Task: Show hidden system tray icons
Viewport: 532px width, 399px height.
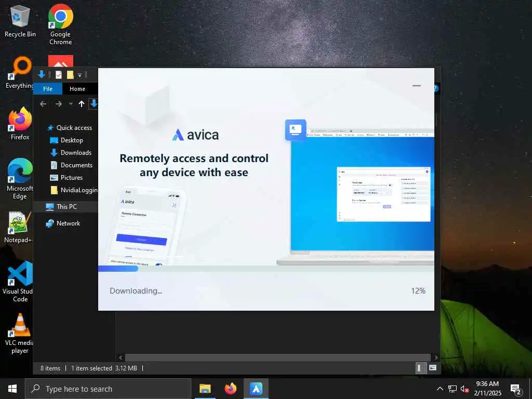Action: [x=440, y=389]
